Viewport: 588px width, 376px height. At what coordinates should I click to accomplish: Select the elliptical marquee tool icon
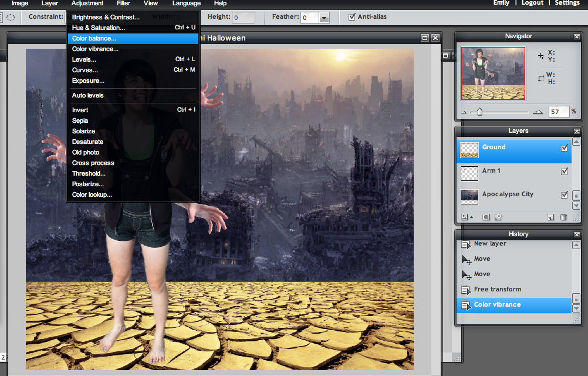click(11, 17)
